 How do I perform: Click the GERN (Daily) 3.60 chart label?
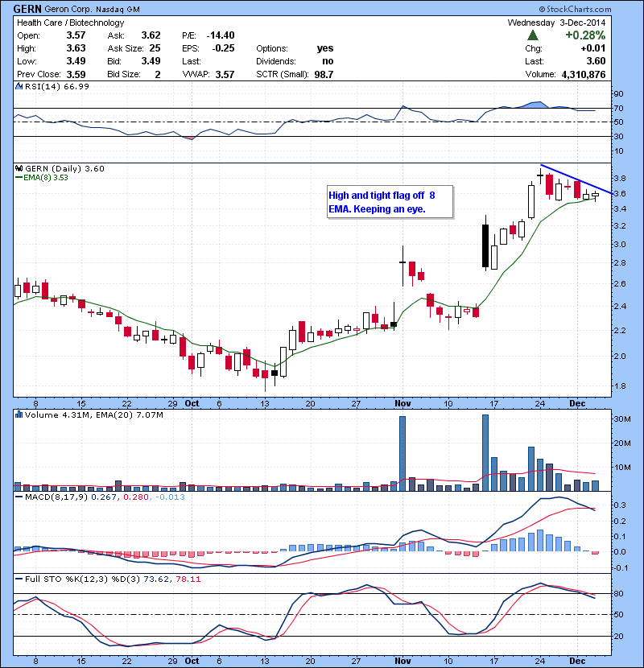pos(64,168)
